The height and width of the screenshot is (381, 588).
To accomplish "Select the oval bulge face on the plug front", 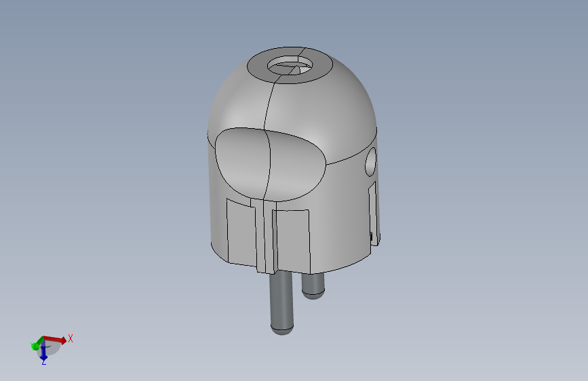I will 270,165.
